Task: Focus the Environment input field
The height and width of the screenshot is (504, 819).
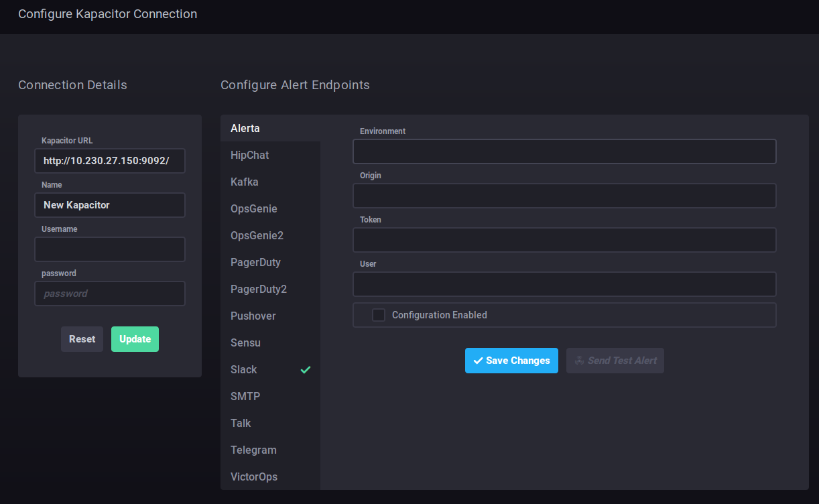Action: click(564, 151)
